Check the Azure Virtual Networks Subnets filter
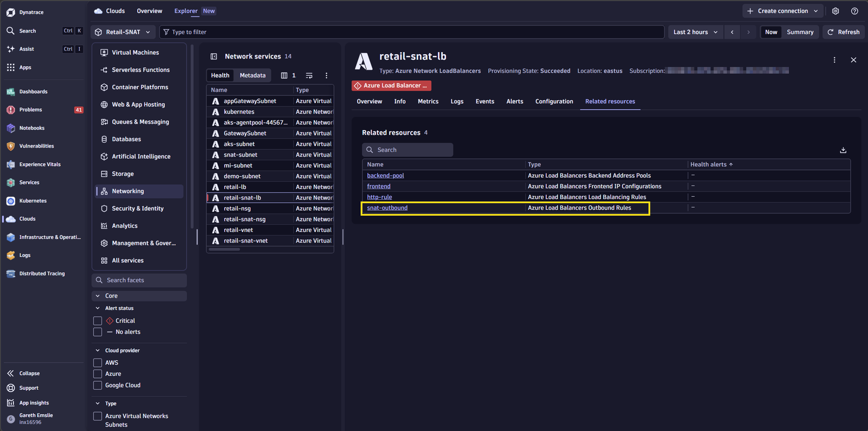Image resolution: width=868 pixels, height=431 pixels. click(98, 416)
